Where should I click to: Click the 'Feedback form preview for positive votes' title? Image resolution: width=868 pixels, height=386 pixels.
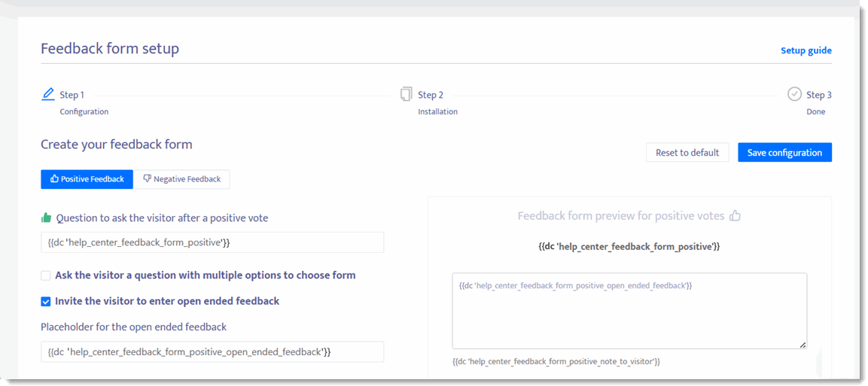[621, 216]
